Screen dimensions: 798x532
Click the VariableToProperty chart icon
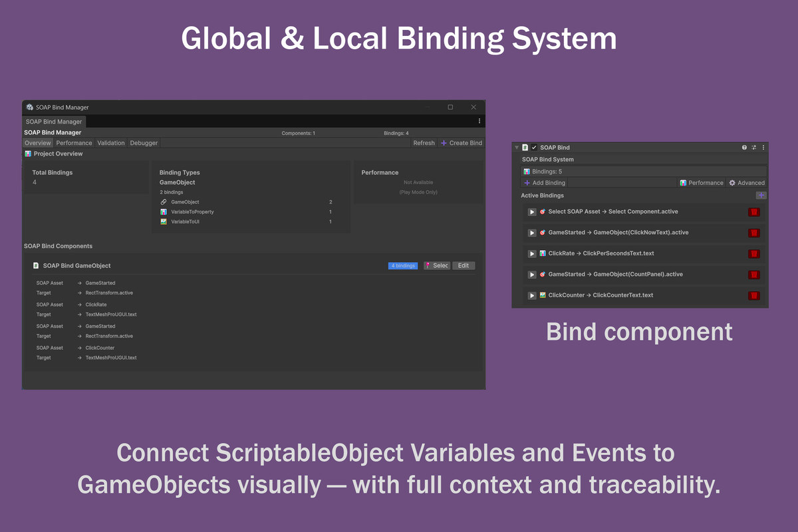[164, 212]
